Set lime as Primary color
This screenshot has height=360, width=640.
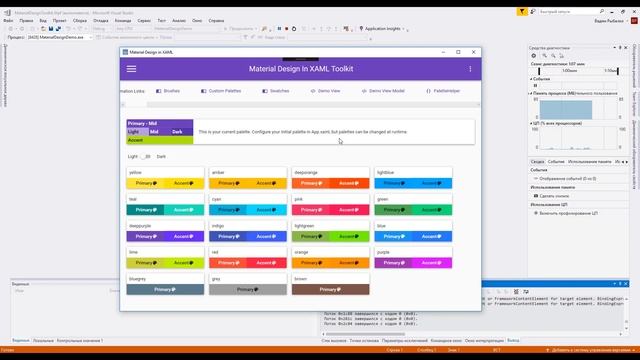(146, 263)
